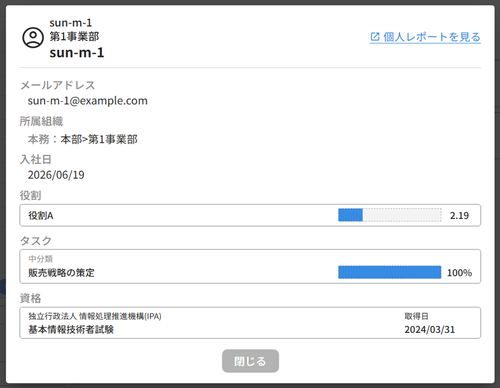
Task: Click the 2024/03/31 acquisition date
Action: point(430,330)
